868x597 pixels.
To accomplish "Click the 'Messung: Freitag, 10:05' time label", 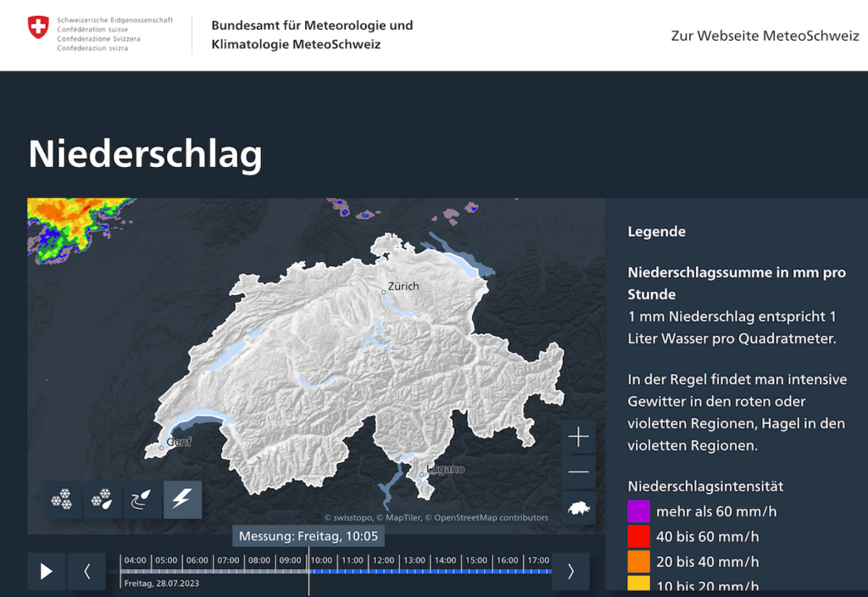I will click(309, 536).
